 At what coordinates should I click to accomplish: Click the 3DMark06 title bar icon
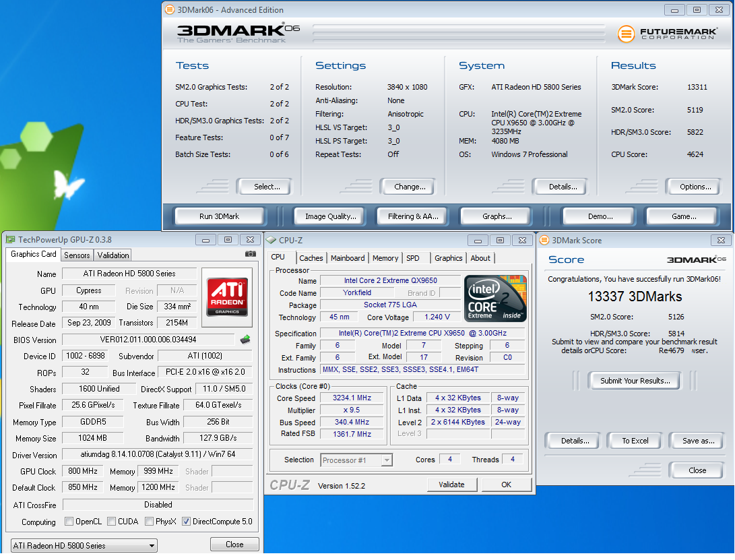[170, 9]
